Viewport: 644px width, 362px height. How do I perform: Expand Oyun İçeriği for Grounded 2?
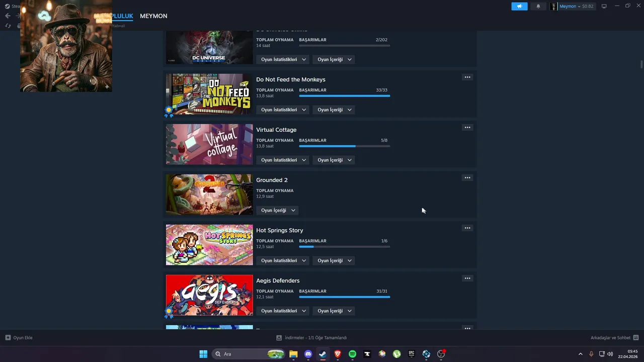[278, 210]
